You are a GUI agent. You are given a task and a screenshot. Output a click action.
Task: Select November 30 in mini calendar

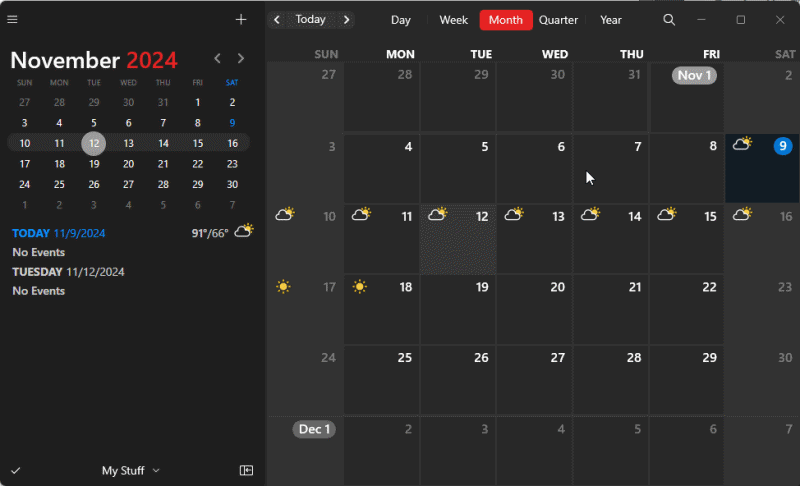pyautogui.click(x=232, y=184)
